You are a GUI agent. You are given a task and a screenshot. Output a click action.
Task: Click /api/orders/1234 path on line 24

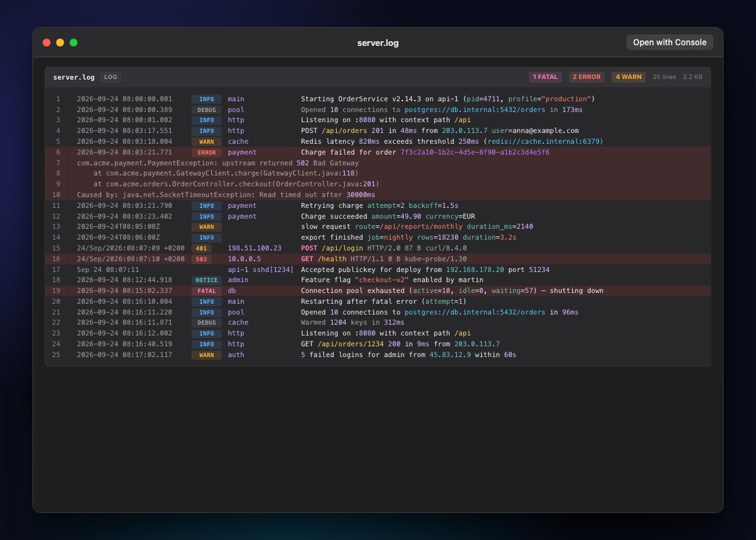point(350,344)
